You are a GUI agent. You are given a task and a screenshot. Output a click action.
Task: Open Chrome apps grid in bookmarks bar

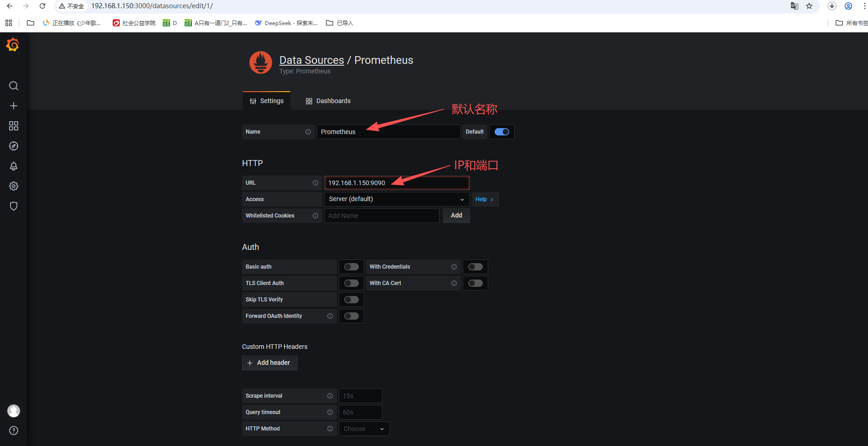click(9, 23)
